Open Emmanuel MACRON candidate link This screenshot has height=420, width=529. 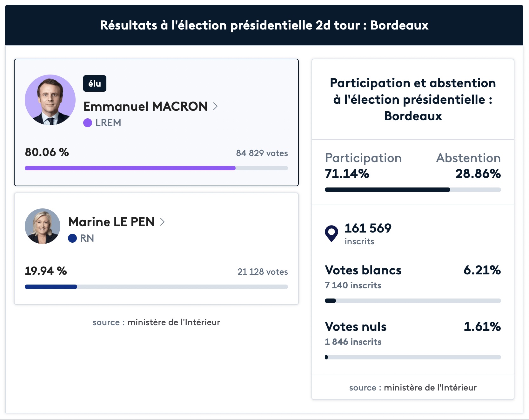click(145, 107)
